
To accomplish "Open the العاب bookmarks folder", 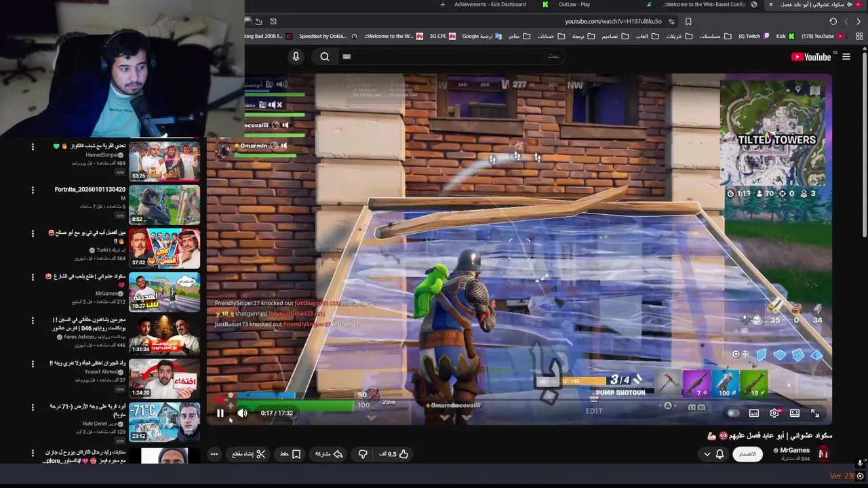I will (647, 36).
